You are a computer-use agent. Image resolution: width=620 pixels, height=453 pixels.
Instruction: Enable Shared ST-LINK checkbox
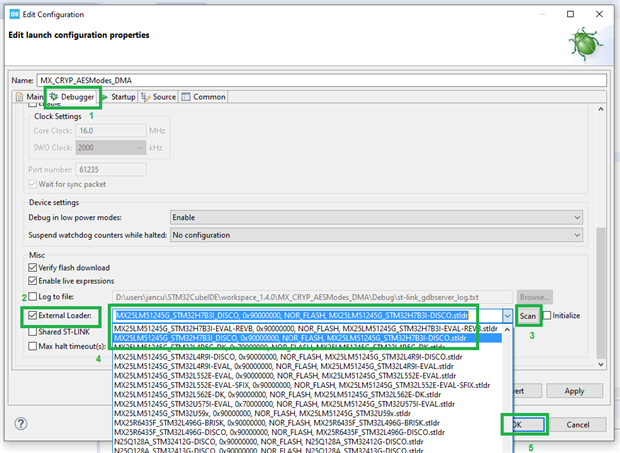33,332
